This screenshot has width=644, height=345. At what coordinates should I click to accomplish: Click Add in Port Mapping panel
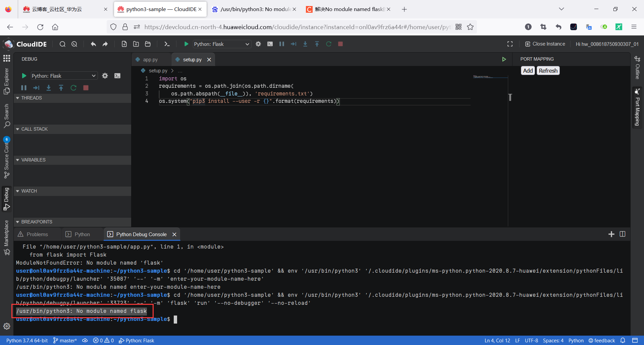(528, 70)
